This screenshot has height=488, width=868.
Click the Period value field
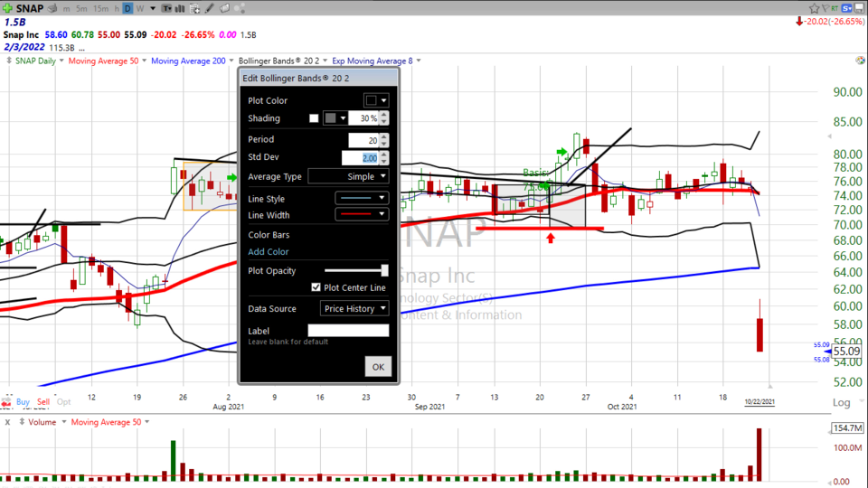click(363, 141)
